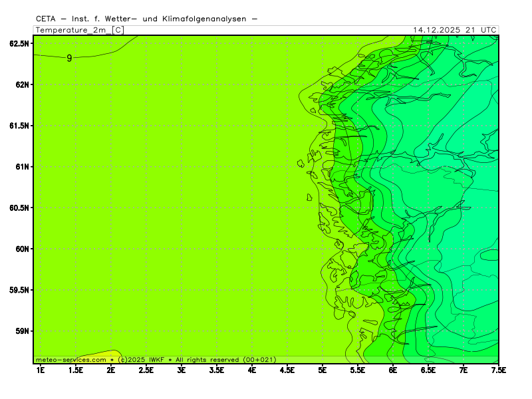Click the 1E longitude label
The width and height of the screenshot is (532, 399).
pyautogui.click(x=40, y=370)
